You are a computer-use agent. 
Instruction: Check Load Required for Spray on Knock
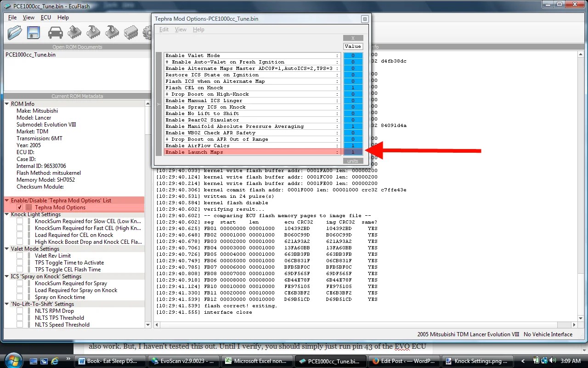(20, 290)
